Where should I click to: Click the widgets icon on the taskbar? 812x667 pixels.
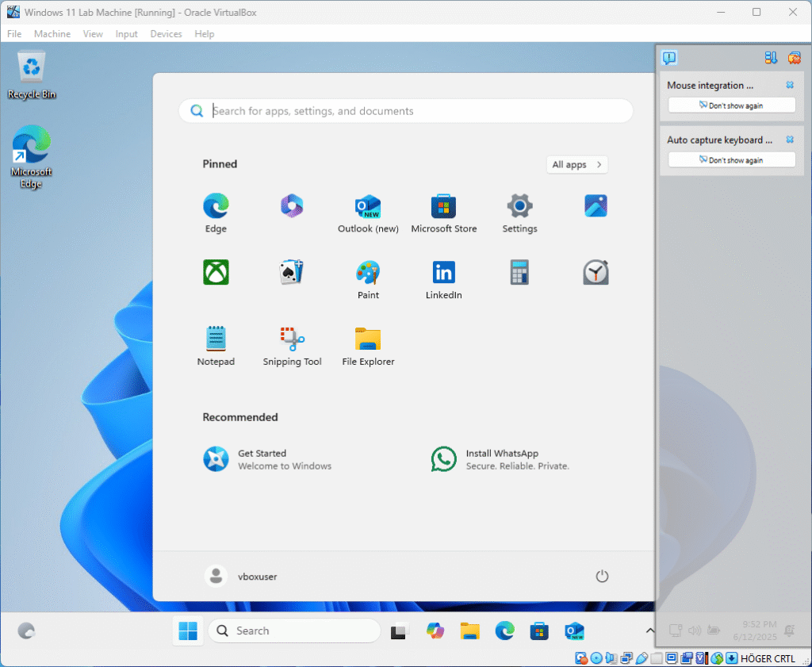pyautogui.click(x=26, y=631)
